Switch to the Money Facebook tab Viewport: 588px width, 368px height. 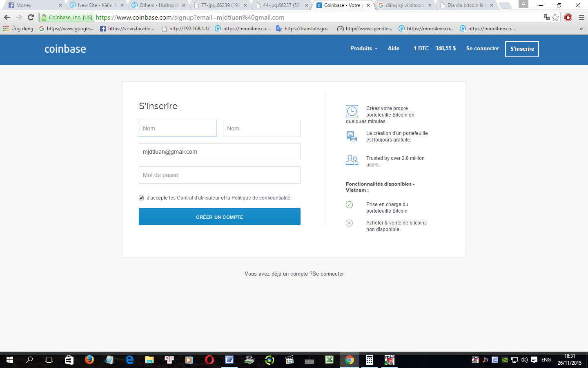pos(34,5)
